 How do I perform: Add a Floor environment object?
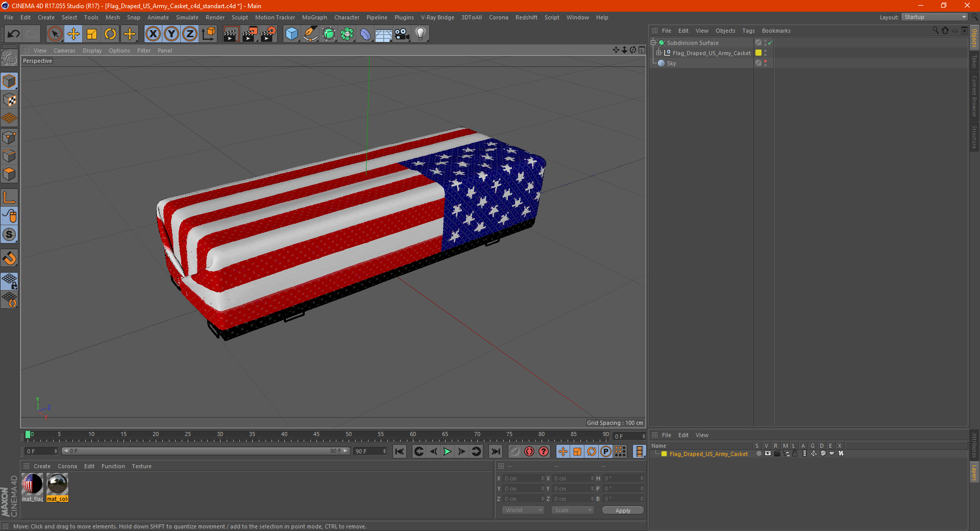click(x=383, y=34)
